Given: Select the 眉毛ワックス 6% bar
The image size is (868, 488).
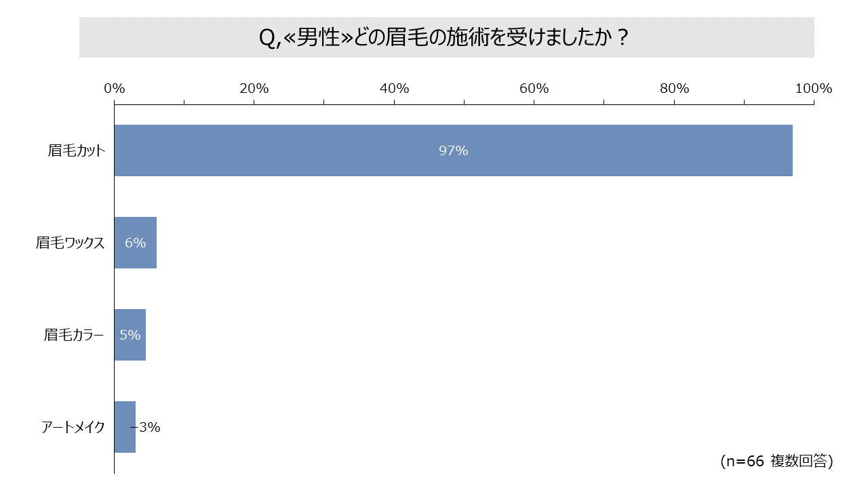Looking at the screenshot, I should pos(136,243).
